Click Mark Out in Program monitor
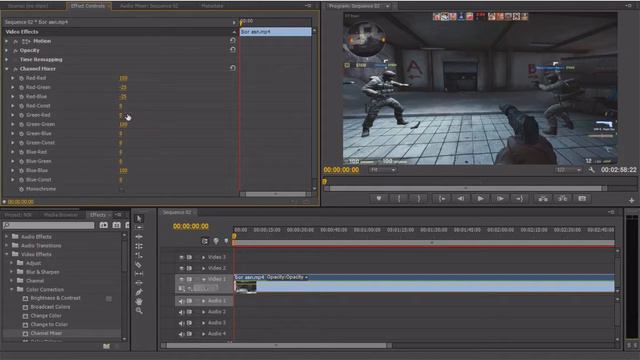This screenshot has height=360, width=640. pyautogui.click(x=419, y=198)
